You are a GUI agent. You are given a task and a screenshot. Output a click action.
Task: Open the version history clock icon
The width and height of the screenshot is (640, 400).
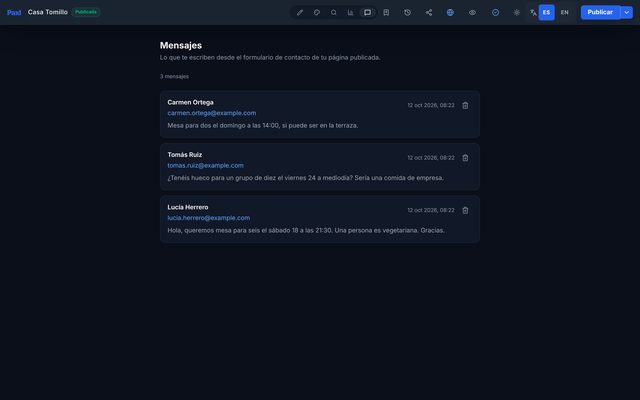click(407, 12)
